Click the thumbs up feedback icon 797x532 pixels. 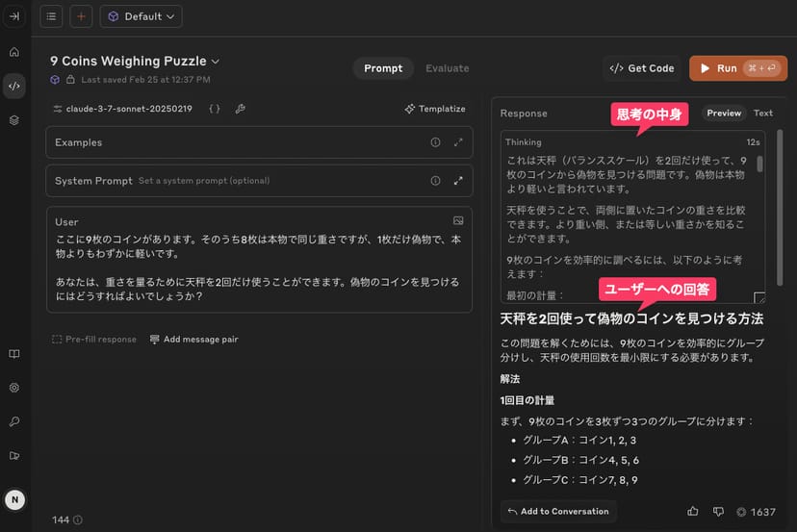click(693, 512)
